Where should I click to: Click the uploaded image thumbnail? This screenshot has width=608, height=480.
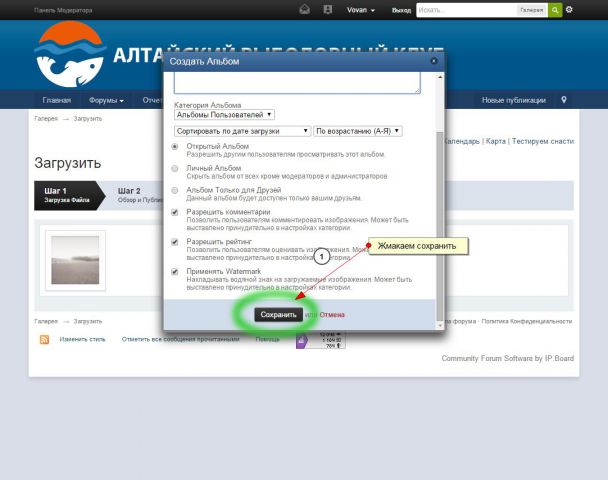[x=75, y=261]
